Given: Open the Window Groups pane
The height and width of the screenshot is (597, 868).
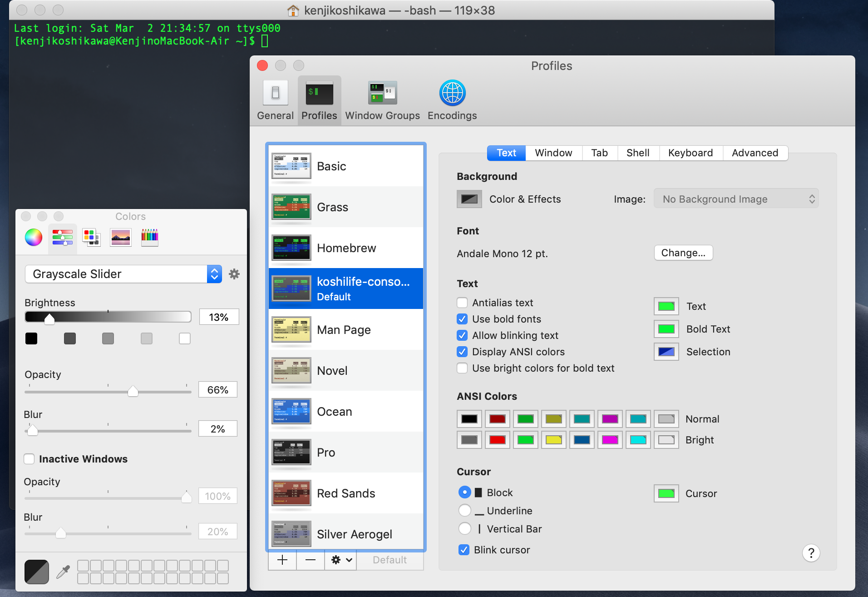Looking at the screenshot, I should [382, 100].
